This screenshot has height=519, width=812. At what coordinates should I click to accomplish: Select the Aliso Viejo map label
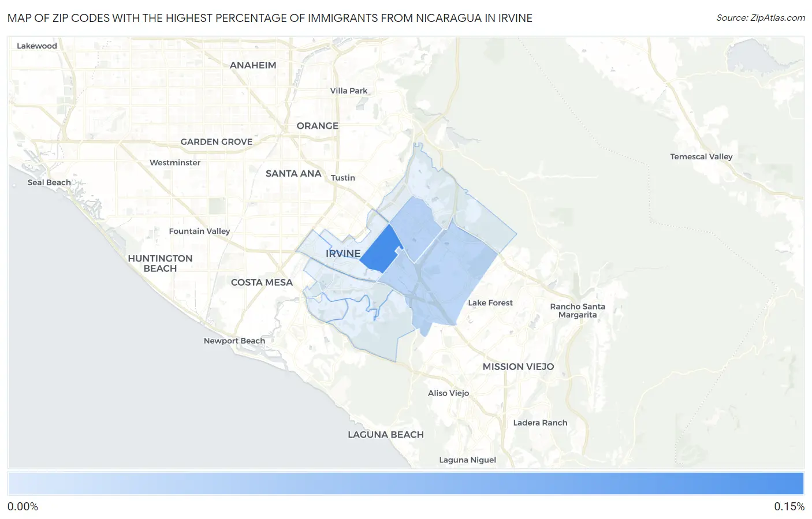pos(448,393)
